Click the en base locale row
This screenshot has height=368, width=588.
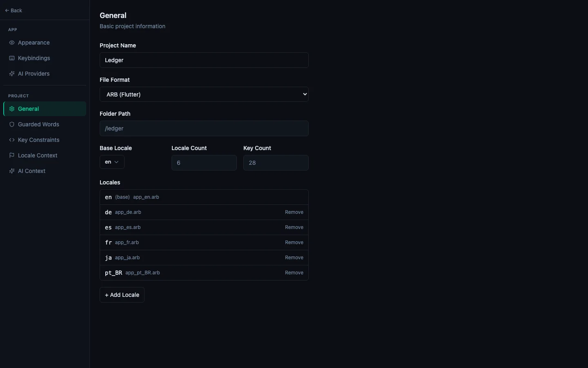[204, 197]
